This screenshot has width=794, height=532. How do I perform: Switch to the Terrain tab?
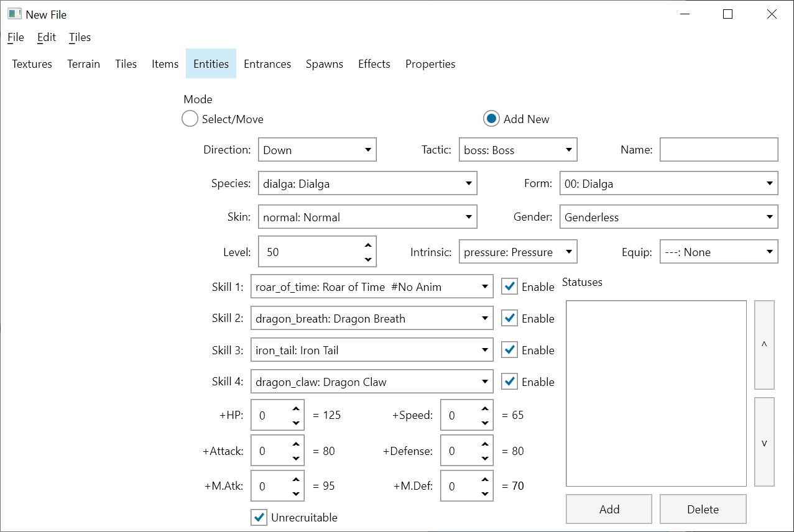click(84, 64)
